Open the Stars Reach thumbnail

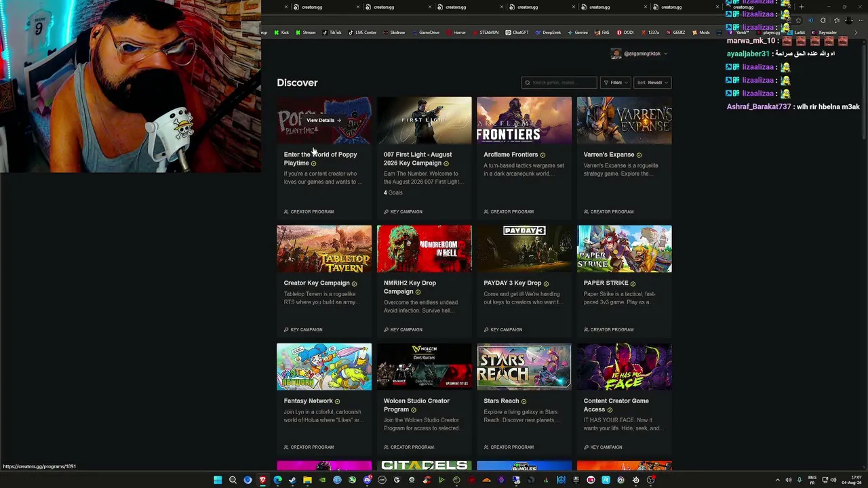(x=524, y=367)
